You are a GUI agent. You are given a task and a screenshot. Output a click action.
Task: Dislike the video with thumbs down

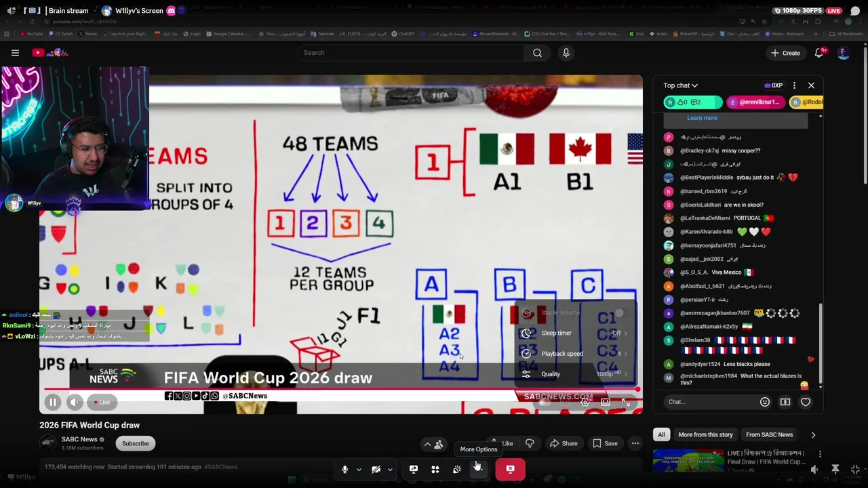[530, 443]
